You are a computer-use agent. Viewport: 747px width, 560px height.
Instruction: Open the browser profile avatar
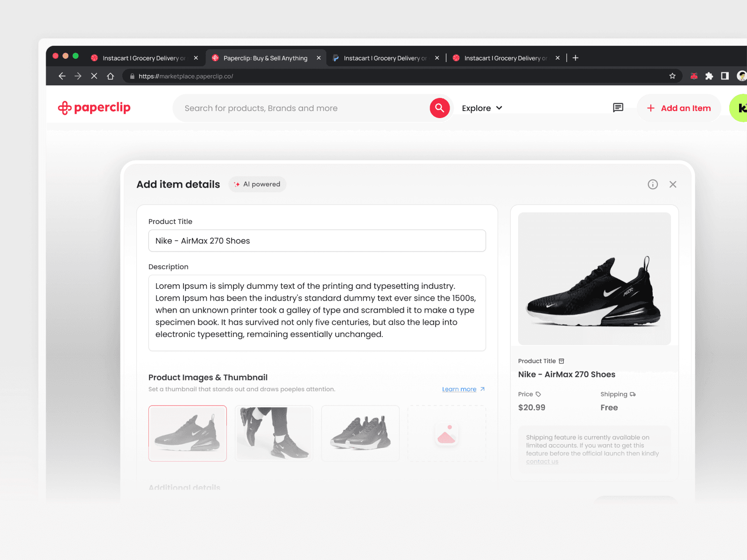click(x=741, y=76)
